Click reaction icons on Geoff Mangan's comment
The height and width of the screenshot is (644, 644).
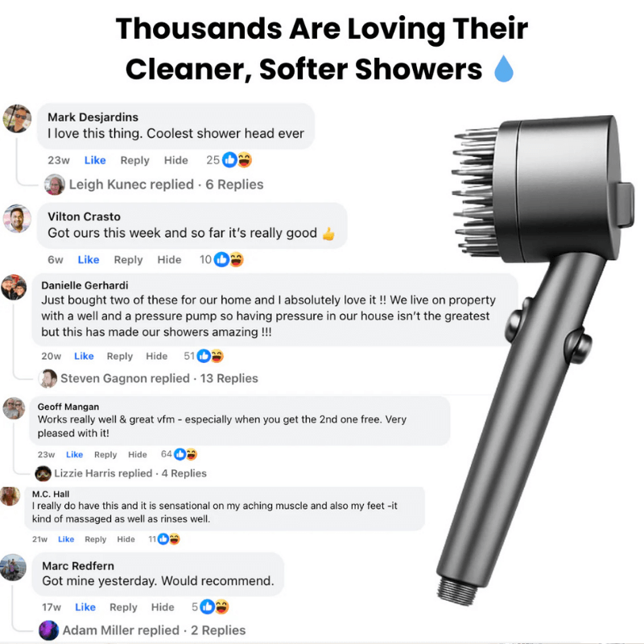point(185,454)
